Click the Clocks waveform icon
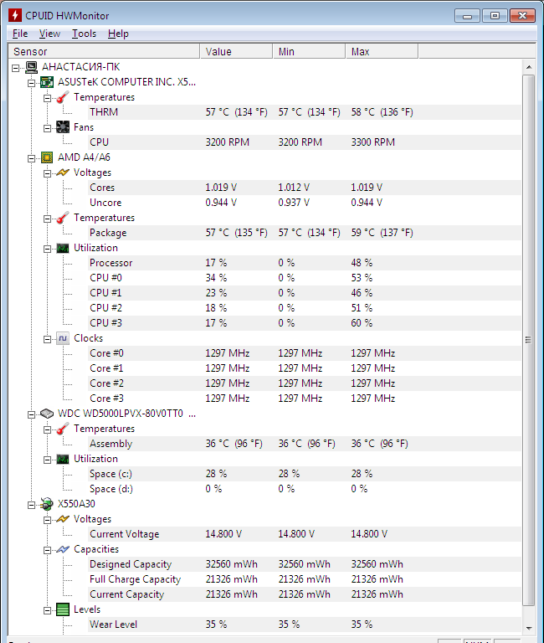544x643 pixels. pos(63,338)
